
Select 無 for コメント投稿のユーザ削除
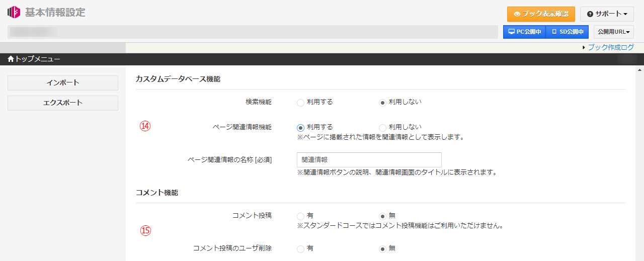382,249
